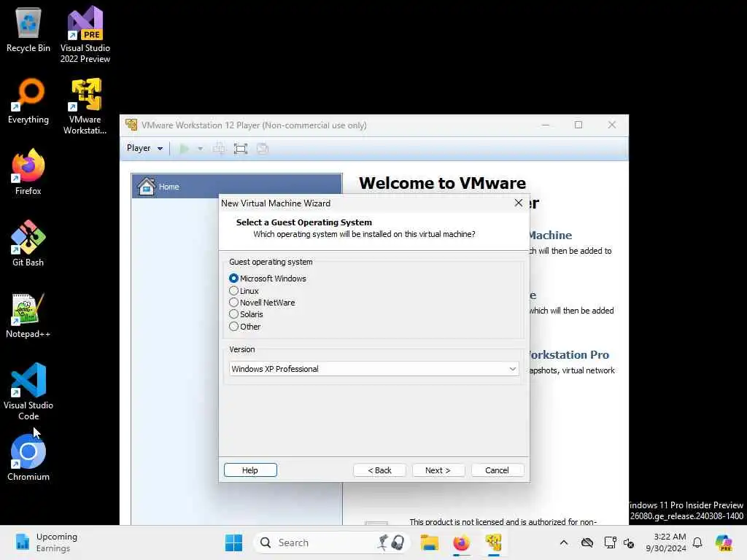Screen dimensions: 747x560
Task: Click the Help button in the wizard
Action: tap(250, 470)
